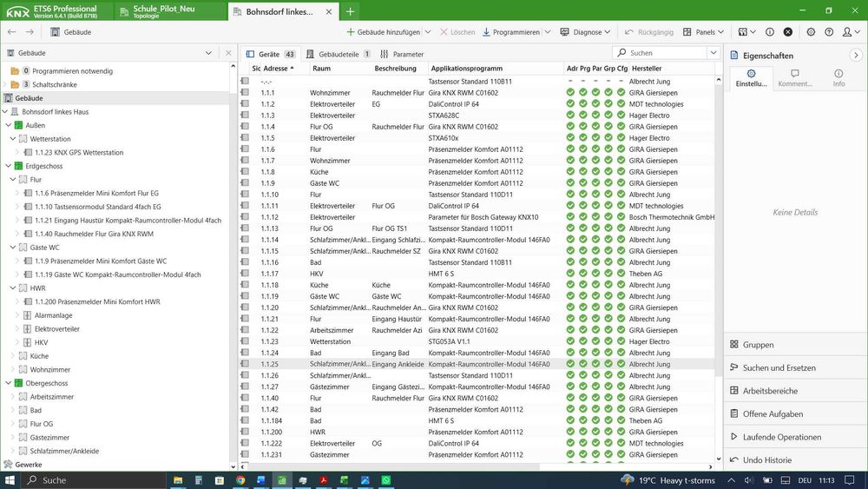Open ETS settings gear icon

(811, 32)
